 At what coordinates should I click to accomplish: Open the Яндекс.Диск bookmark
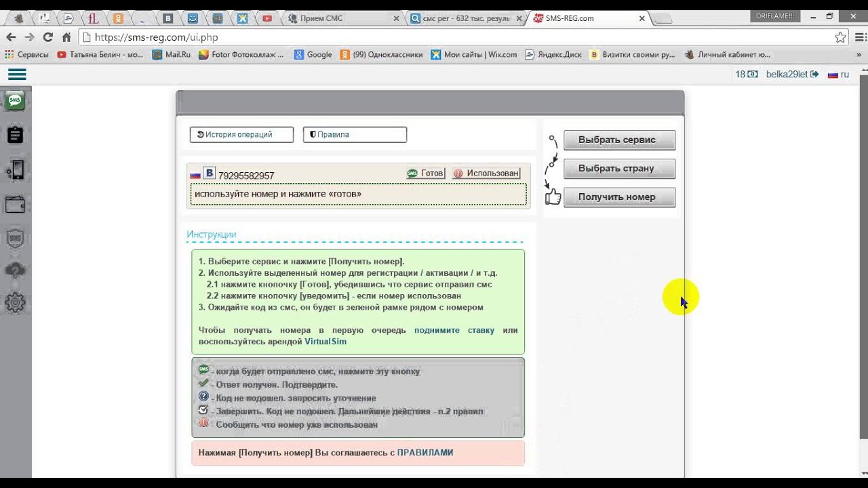(553, 55)
